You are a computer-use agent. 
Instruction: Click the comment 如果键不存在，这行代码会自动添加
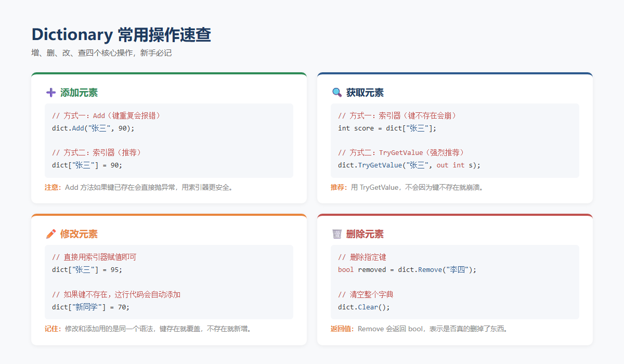coord(116,294)
